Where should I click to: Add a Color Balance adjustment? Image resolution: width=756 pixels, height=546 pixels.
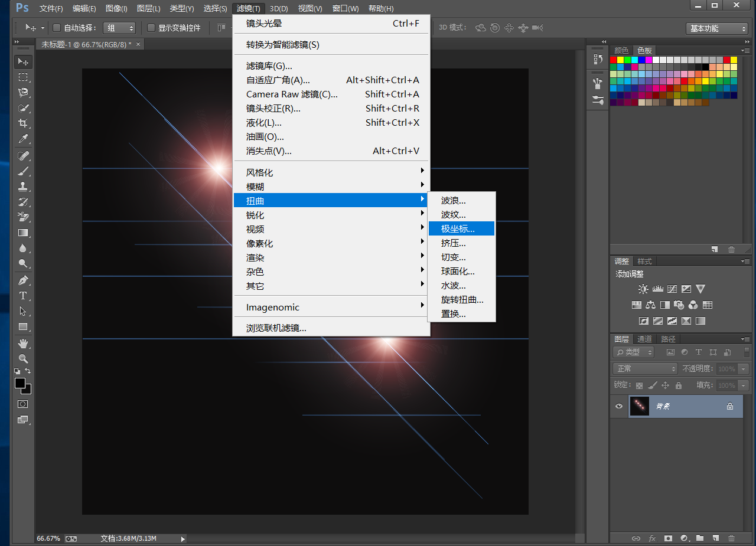(650, 305)
